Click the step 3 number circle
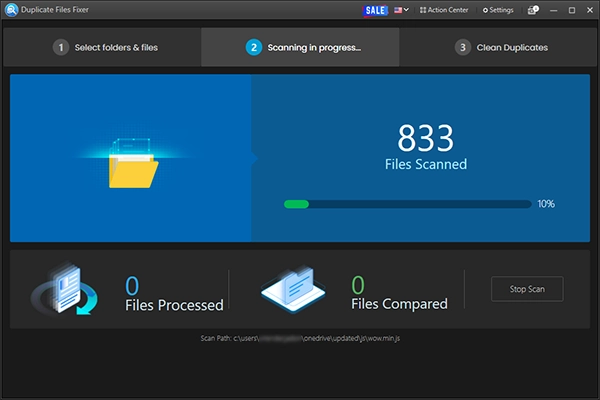600x400 pixels. tap(463, 47)
